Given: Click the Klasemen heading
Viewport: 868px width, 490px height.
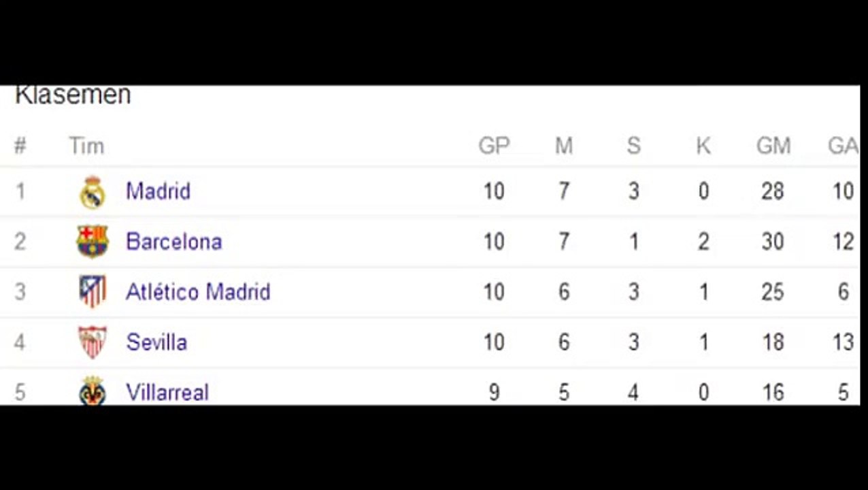Looking at the screenshot, I should (73, 95).
